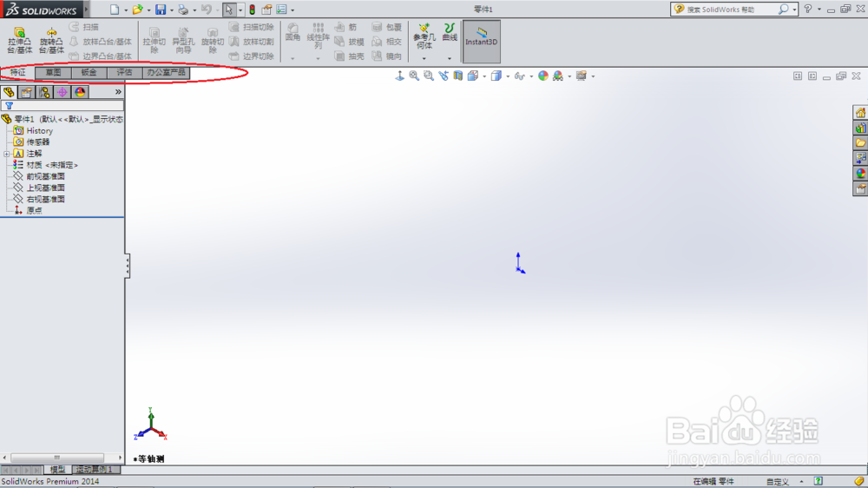Screen dimensions: 868x488
Task: Click the feature tree filter funnel icon
Action: pyautogui.click(x=9, y=105)
